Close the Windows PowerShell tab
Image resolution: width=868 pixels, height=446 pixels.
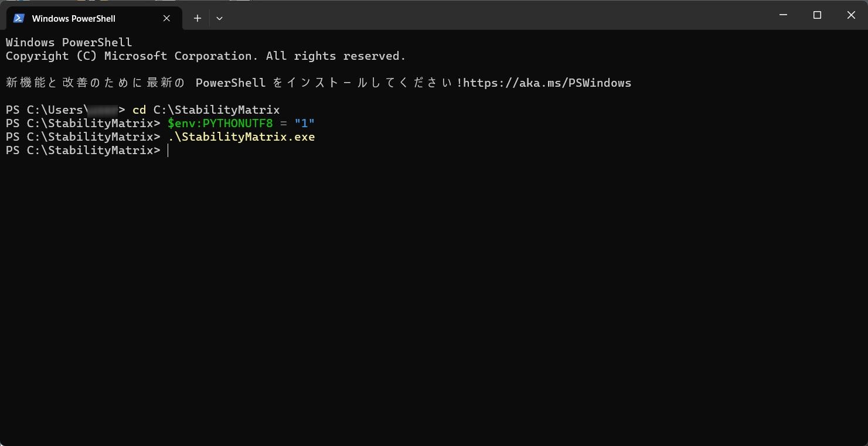click(x=166, y=18)
